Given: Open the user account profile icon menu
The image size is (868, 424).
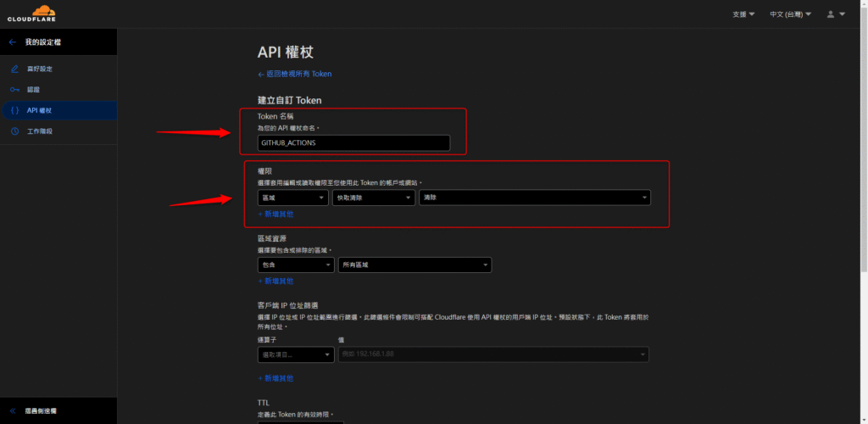Looking at the screenshot, I should [835, 14].
